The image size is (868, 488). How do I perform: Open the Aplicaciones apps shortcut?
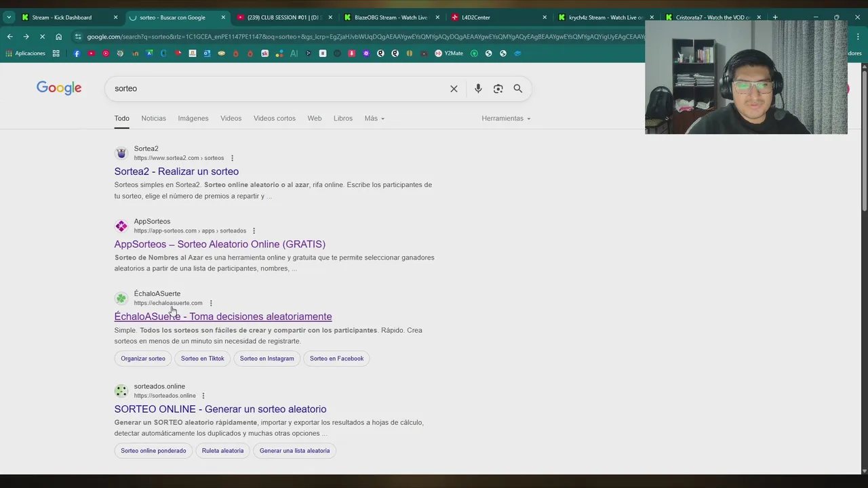26,54
